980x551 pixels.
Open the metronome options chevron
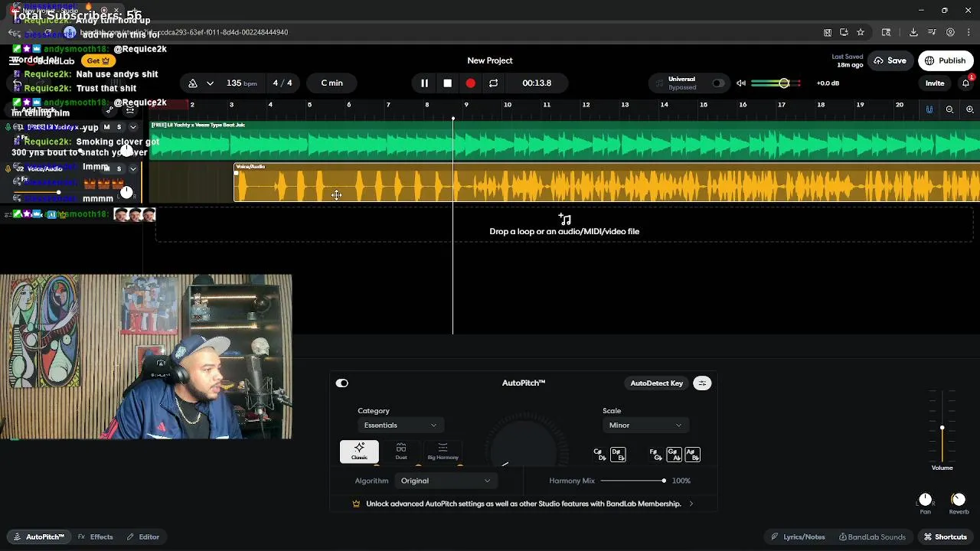click(210, 83)
